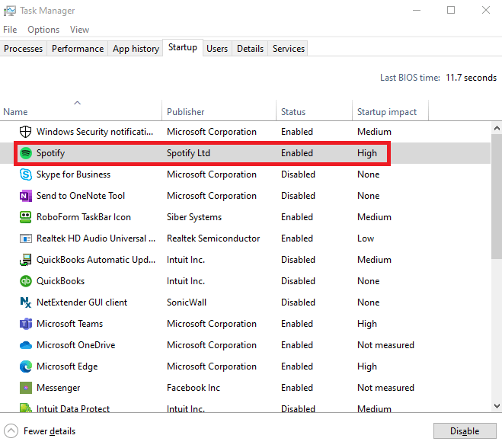Click the scrollbar up arrow

pos(497,129)
